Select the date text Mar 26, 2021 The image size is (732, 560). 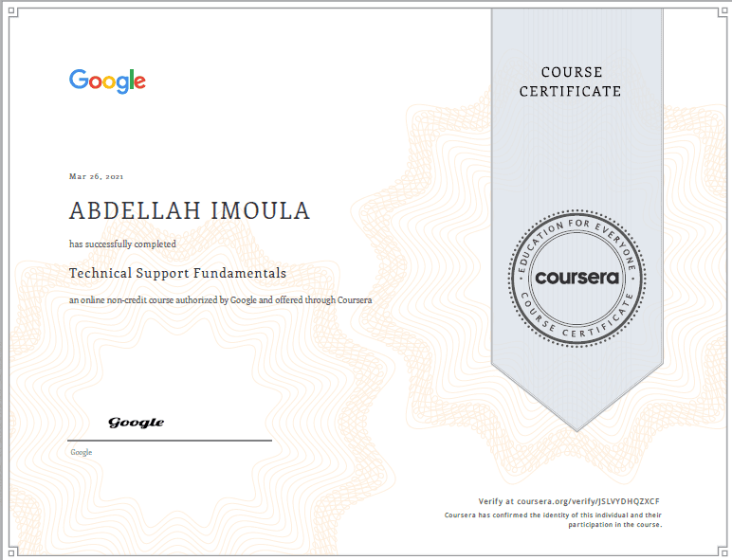point(96,176)
